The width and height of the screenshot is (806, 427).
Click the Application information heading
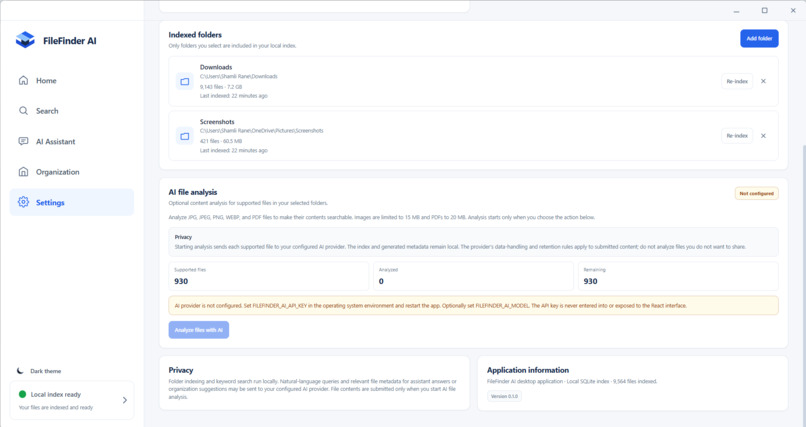tap(528, 370)
